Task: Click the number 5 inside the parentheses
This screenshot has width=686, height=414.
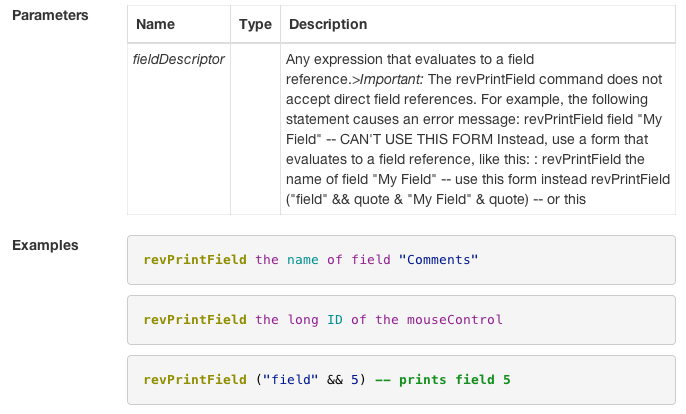Action: [x=354, y=380]
